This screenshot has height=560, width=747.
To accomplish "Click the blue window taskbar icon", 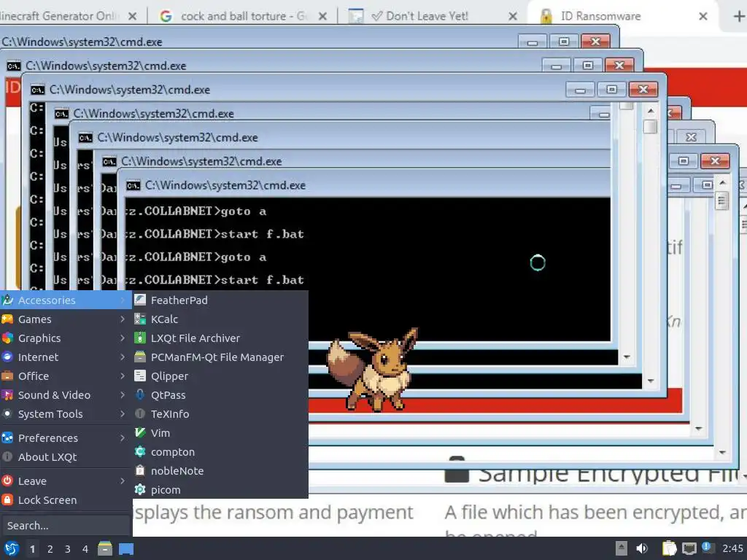I will pyautogui.click(x=126, y=549).
